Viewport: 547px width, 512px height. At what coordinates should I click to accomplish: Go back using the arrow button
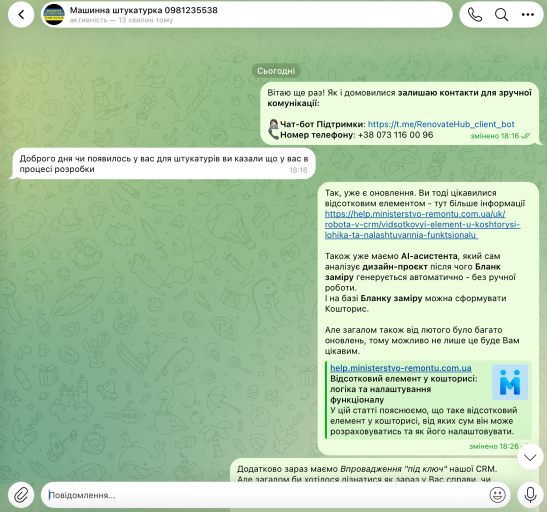[21, 15]
